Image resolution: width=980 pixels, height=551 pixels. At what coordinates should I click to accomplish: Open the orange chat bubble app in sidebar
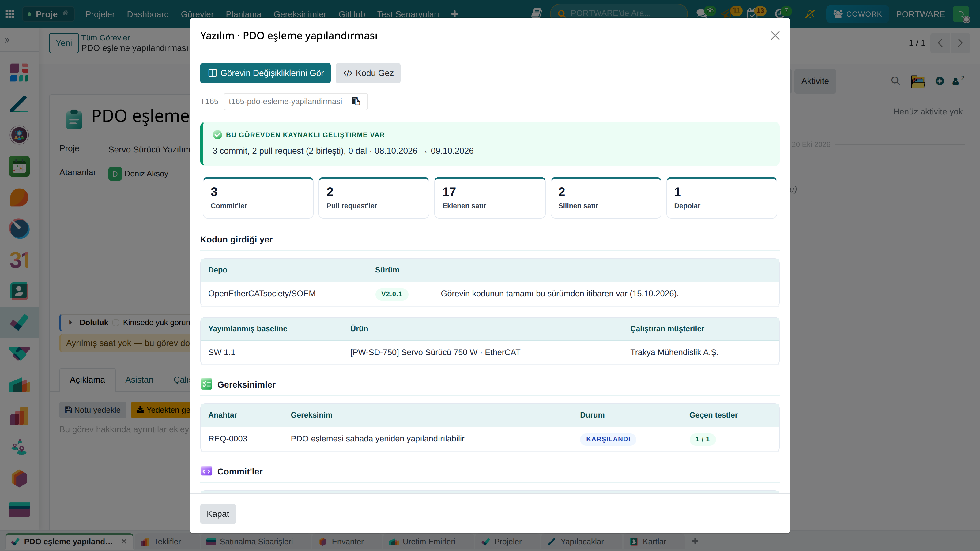(19, 198)
